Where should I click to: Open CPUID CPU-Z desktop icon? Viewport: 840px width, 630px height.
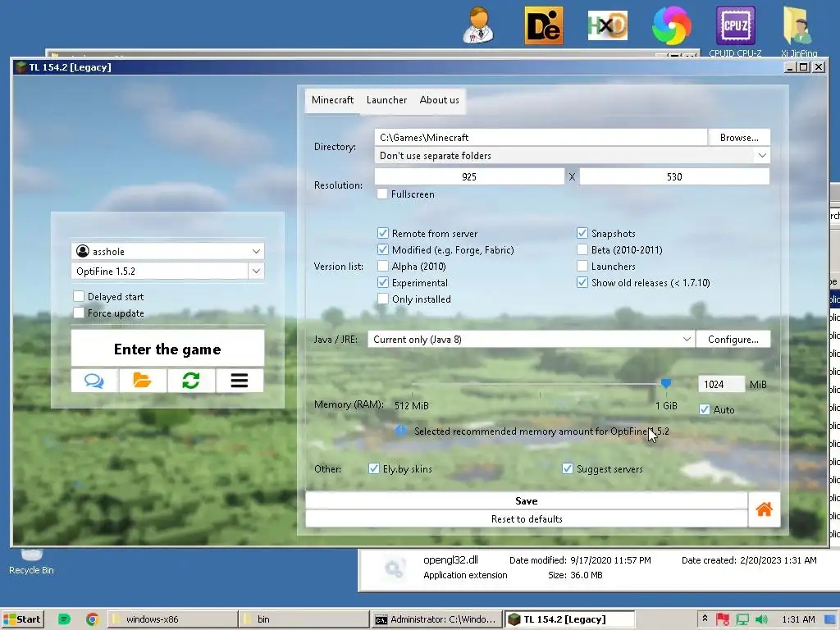[x=735, y=30]
